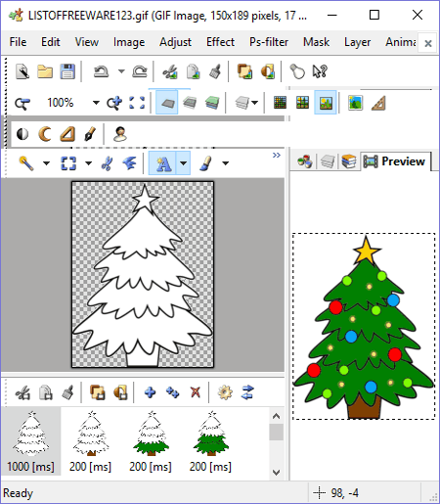The width and height of the screenshot is (440, 504).
Task: Click the orange crescent icon
Action: 45,134
